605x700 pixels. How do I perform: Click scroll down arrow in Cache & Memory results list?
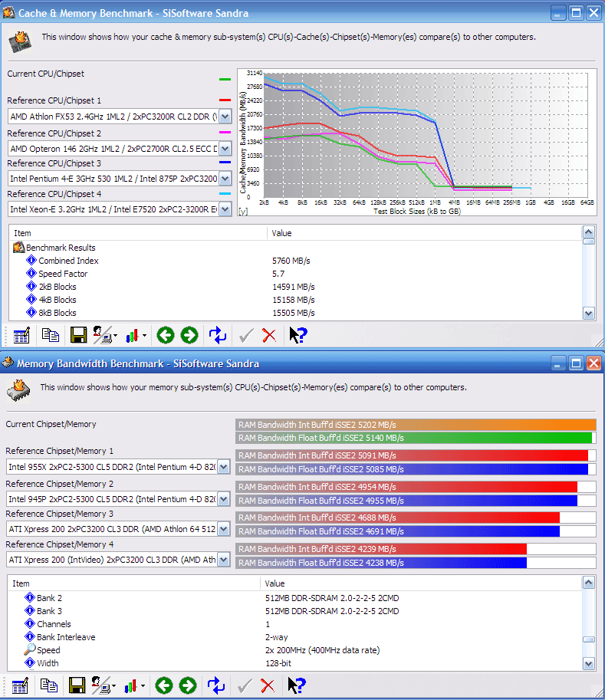pyautogui.click(x=588, y=314)
